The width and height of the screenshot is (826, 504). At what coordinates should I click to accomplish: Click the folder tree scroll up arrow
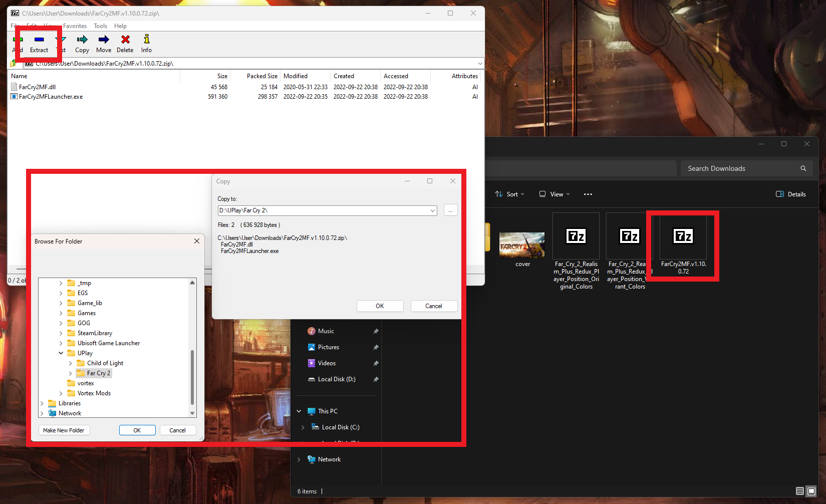tap(192, 283)
